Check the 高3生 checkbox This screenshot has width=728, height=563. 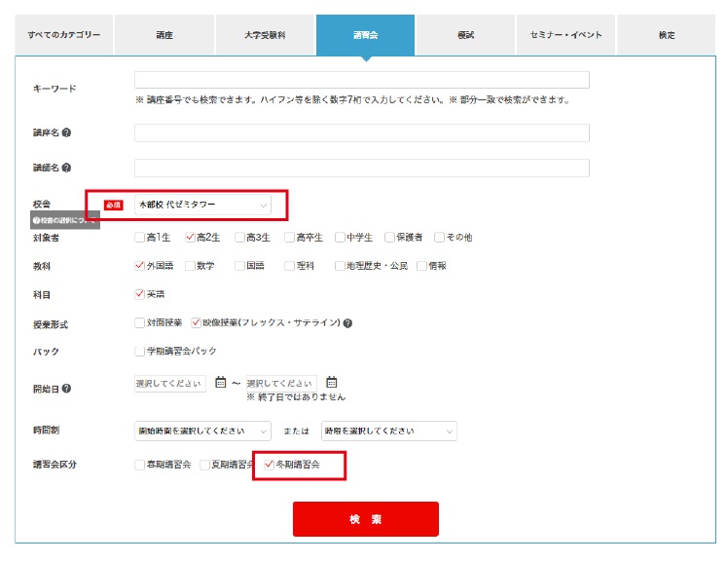point(240,237)
